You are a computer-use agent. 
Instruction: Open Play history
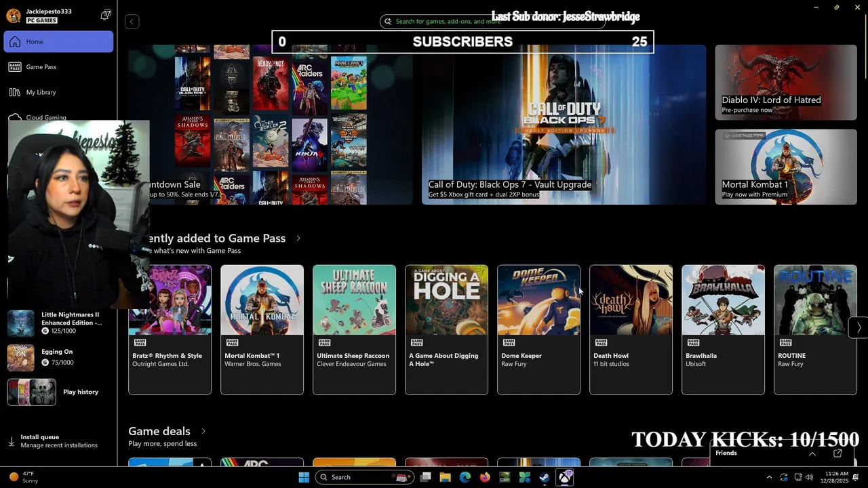pos(58,392)
